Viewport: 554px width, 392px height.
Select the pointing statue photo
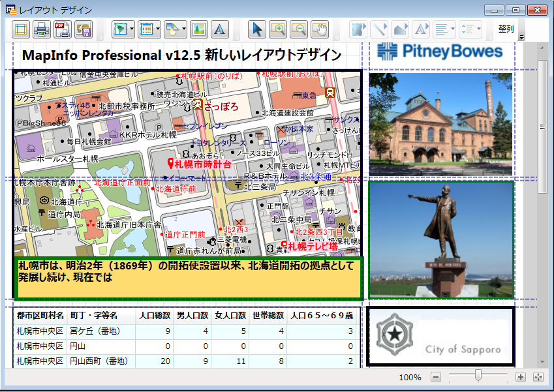click(441, 239)
